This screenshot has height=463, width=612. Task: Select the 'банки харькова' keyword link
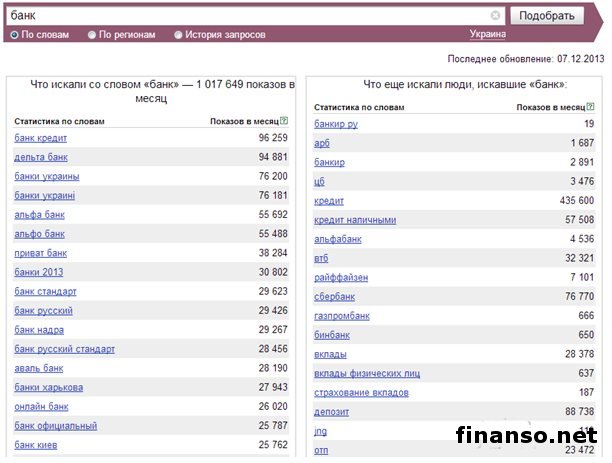[x=49, y=387]
